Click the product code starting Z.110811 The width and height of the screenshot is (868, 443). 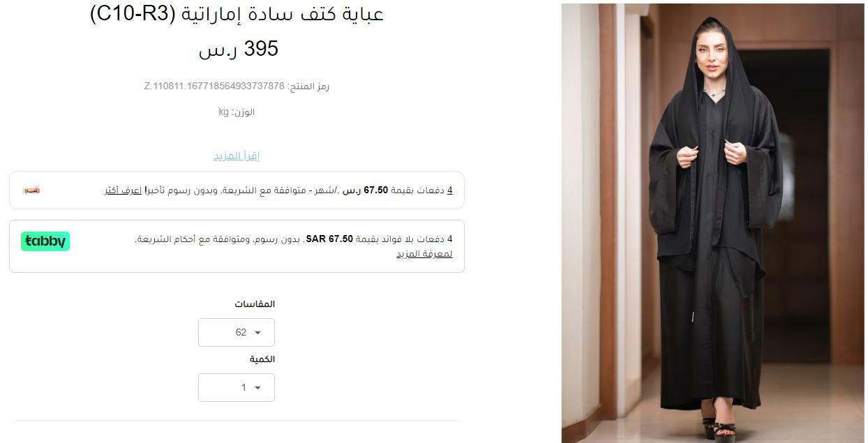click(237, 87)
